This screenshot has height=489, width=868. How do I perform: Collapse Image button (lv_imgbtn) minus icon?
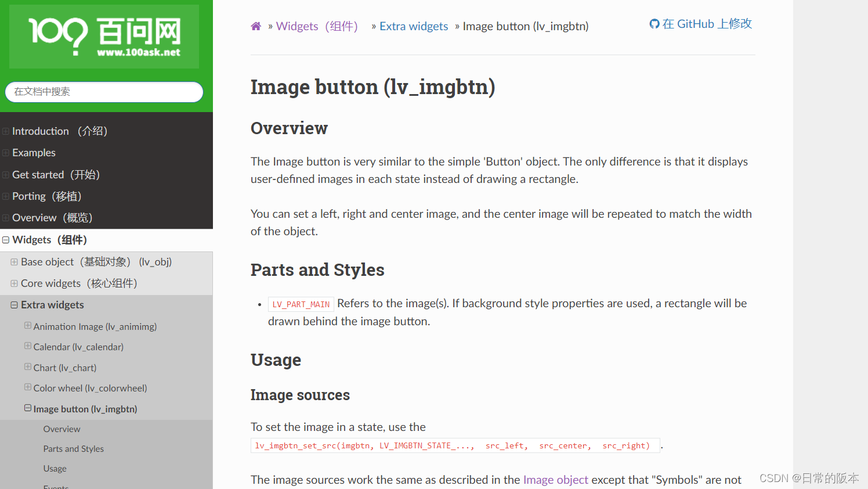pyautogui.click(x=28, y=408)
